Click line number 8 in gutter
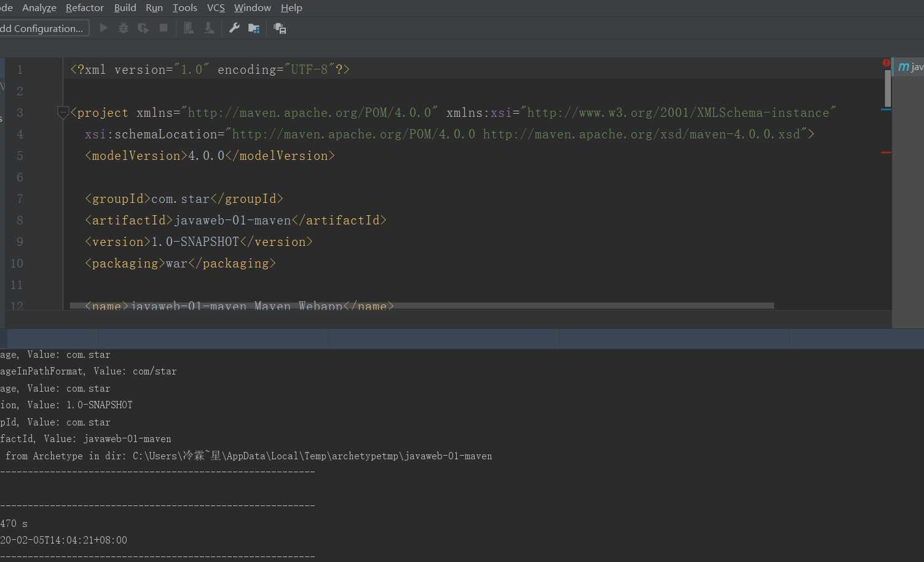This screenshot has height=562, width=924. coord(20,220)
